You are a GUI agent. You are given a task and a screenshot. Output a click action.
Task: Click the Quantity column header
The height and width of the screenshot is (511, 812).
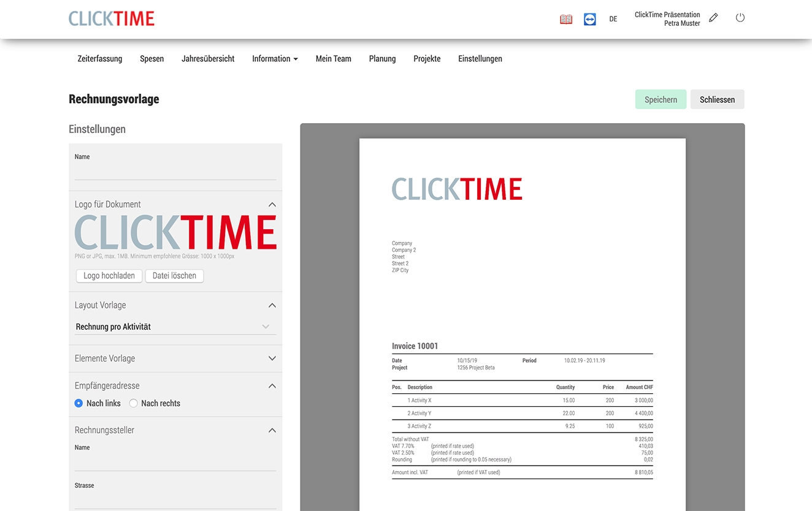(565, 387)
